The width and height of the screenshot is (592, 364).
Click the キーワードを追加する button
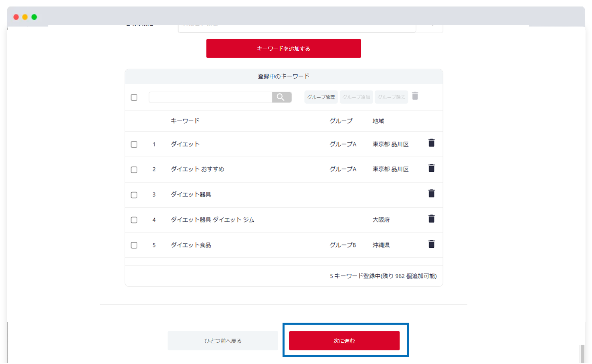tap(284, 48)
